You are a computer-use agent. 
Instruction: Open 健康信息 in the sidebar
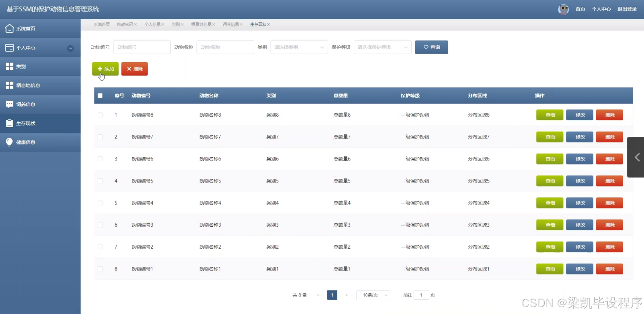(40, 142)
